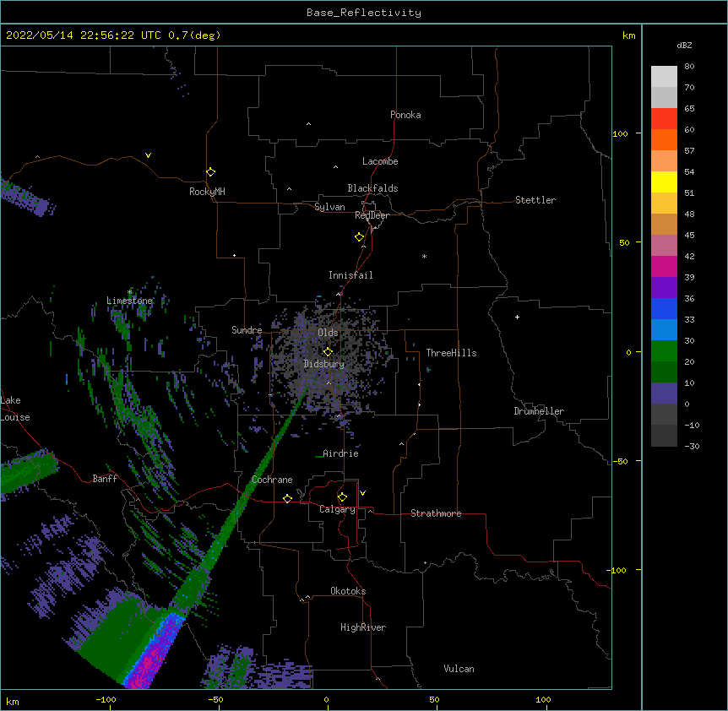Click the yellow diamond marker south of RedDeer
This screenshot has width=728, height=711.
pyautogui.click(x=360, y=237)
